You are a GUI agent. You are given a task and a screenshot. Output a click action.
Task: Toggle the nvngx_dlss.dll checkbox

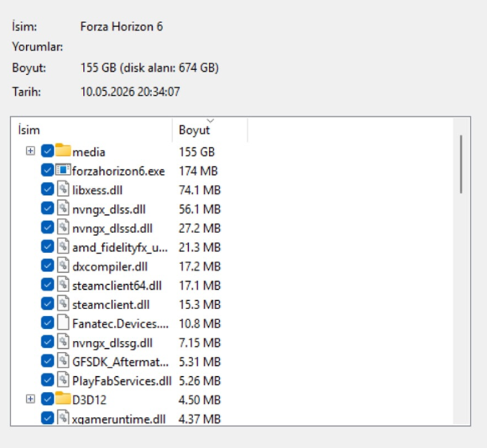tap(47, 208)
